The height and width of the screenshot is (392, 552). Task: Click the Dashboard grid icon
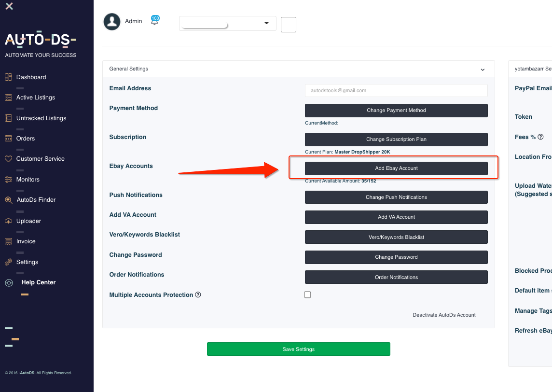(9, 77)
